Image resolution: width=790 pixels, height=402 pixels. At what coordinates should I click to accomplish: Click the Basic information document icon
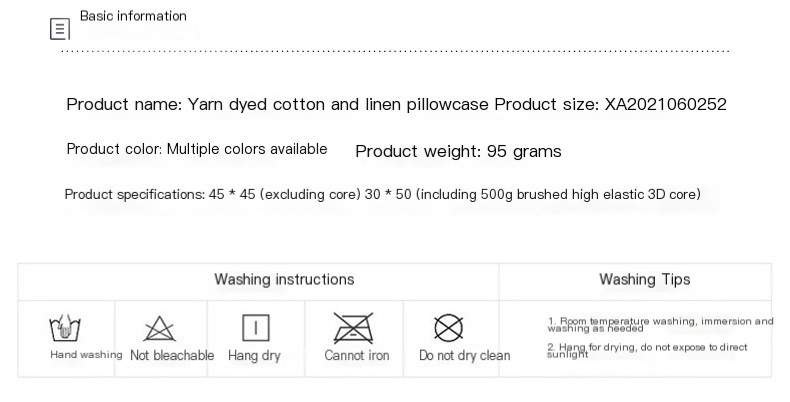[60, 30]
